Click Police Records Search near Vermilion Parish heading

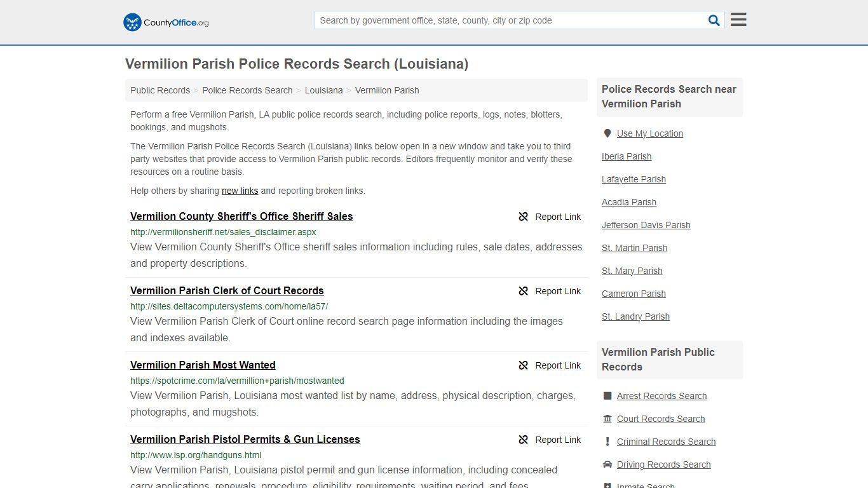[668, 97]
